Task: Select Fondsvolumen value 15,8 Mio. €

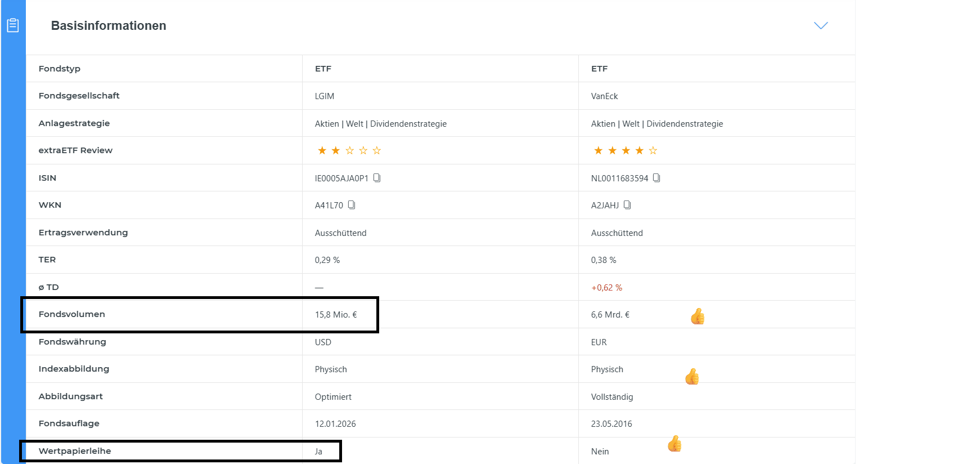Action: click(336, 315)
